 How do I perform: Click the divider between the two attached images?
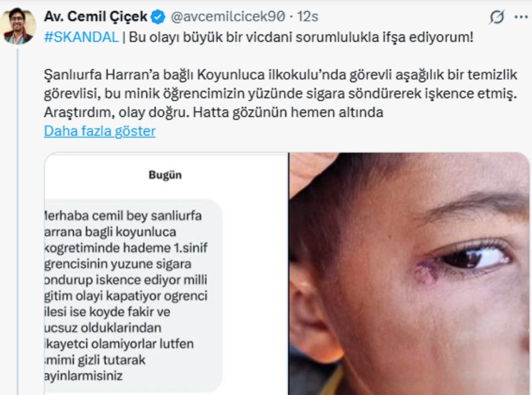pos(289,274)
